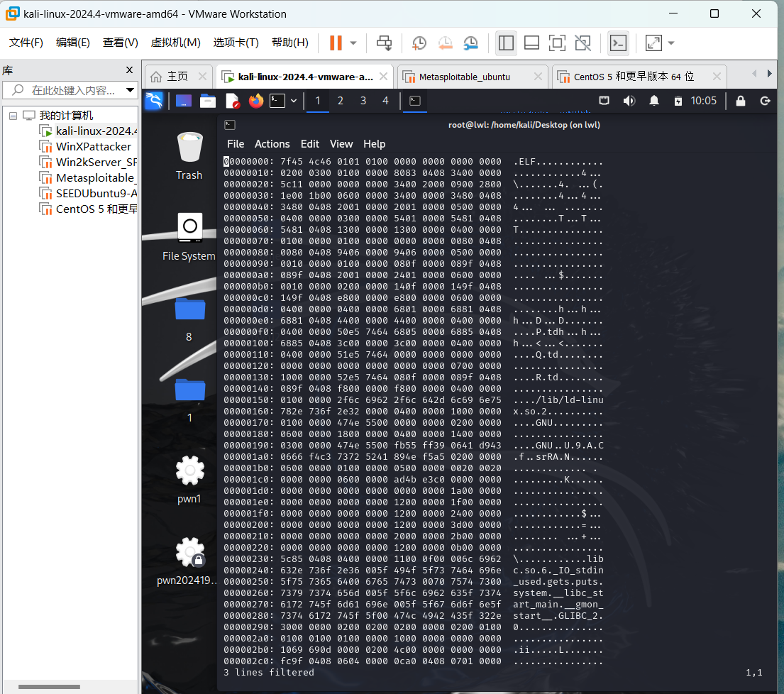The image size is (784, 694).
Task: Close the library panel
Action: coord(130,70)
